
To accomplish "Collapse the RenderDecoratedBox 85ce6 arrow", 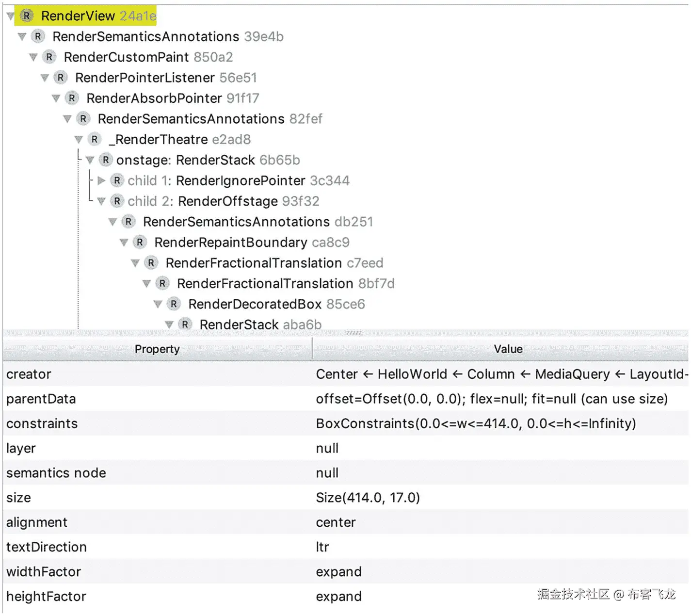I will coord(158,305).
